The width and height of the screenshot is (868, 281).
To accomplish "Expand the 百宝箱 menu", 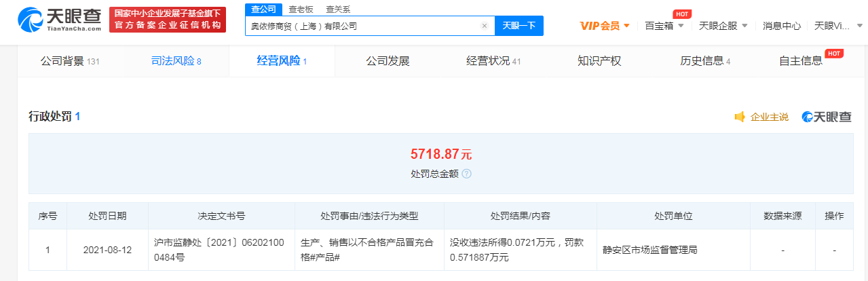I will [x=664, y=26].
